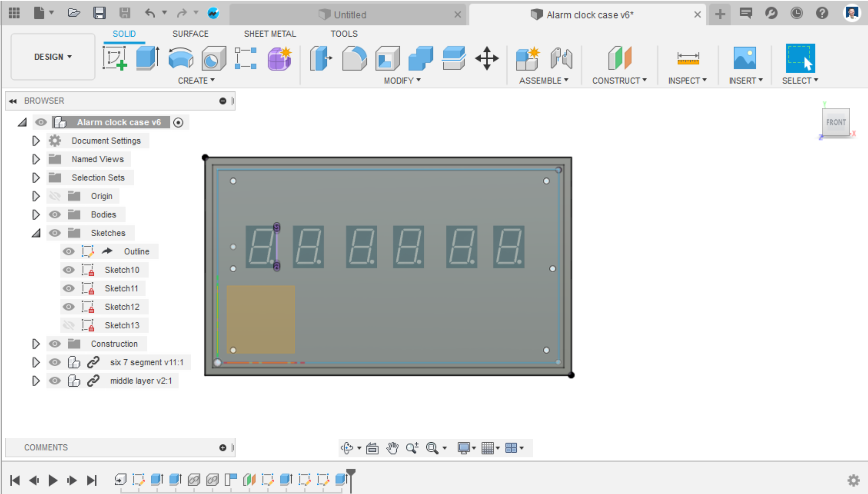Expand the Bodies folder
This screenshot has height=494, width=868.
(35, 214)
